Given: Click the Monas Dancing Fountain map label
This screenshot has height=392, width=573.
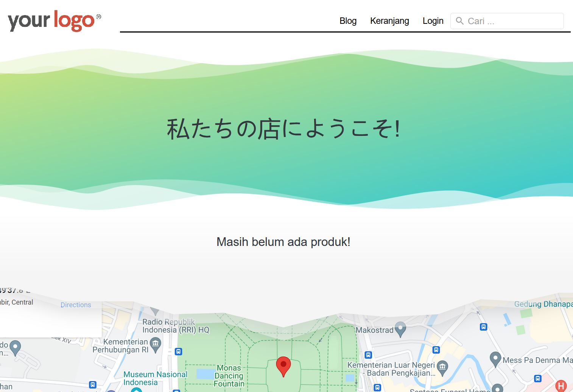Looking at the screenshot, I should [229, 376].
